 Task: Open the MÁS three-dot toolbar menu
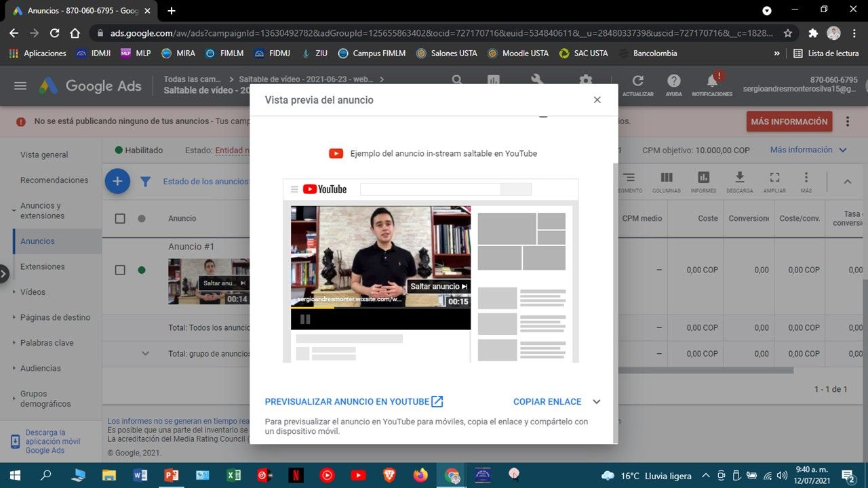(x=806, y=182)
